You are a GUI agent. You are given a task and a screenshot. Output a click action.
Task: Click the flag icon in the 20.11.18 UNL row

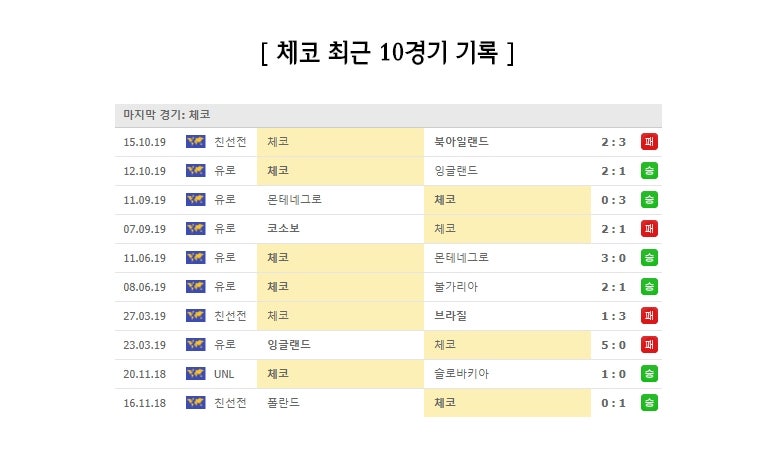tap(195, 374)
